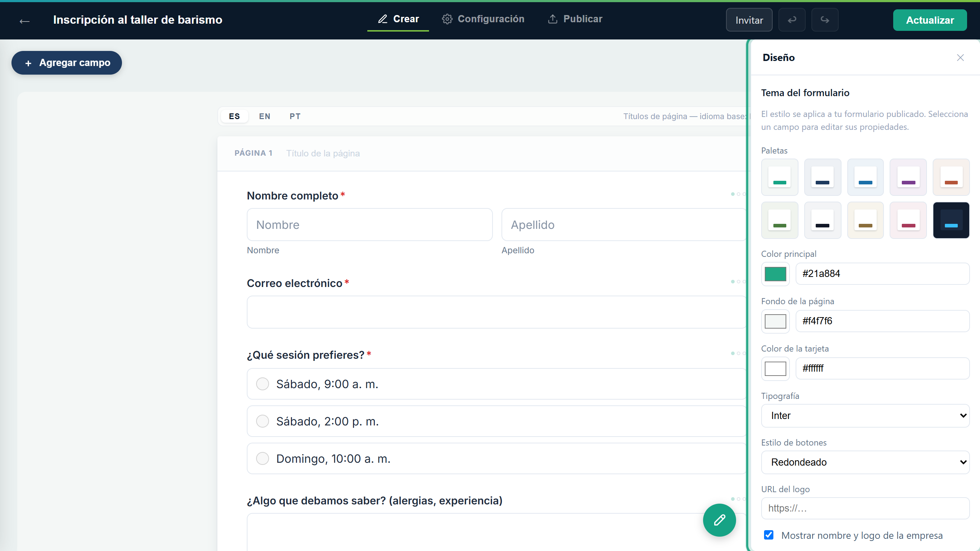Click the form title Inscripción al taller de barismo
Screen dimensions: 980x551
(x=137, y=20)
